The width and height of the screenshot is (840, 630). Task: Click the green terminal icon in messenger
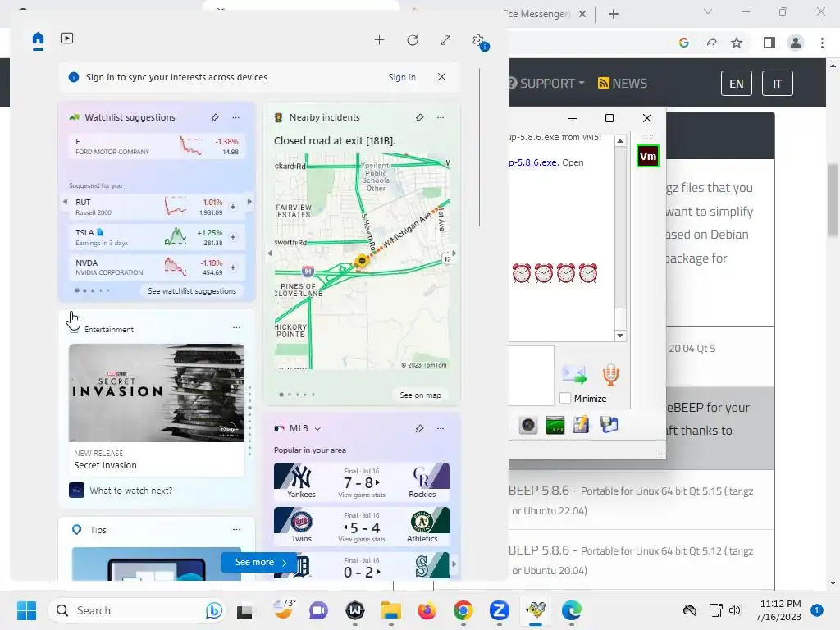click(x=555, y=426)
